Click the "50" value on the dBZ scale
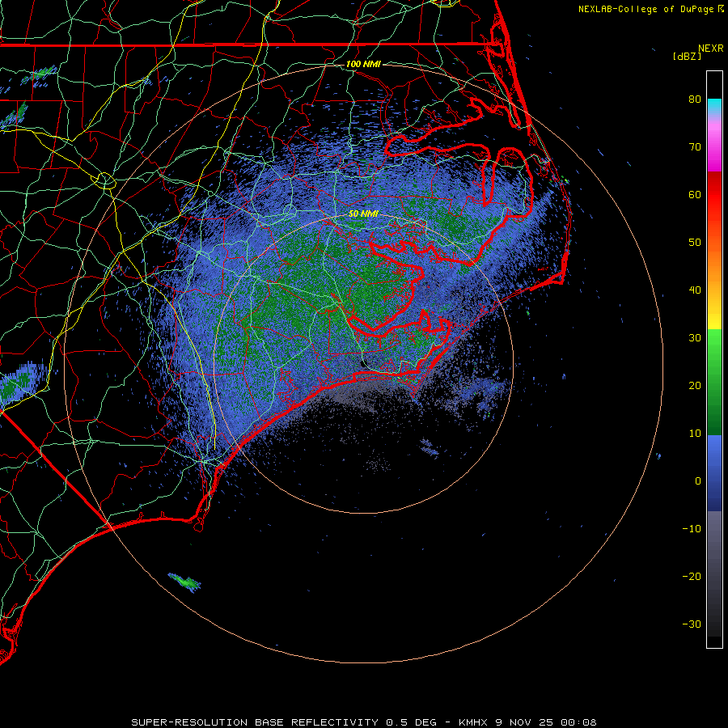 [x=695, y=243]
